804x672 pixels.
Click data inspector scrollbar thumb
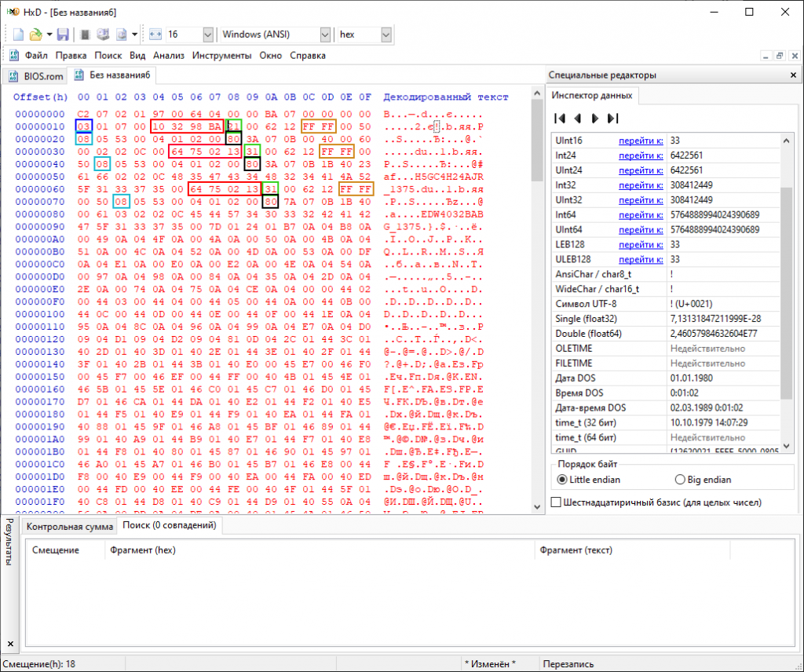click(786, 293)
